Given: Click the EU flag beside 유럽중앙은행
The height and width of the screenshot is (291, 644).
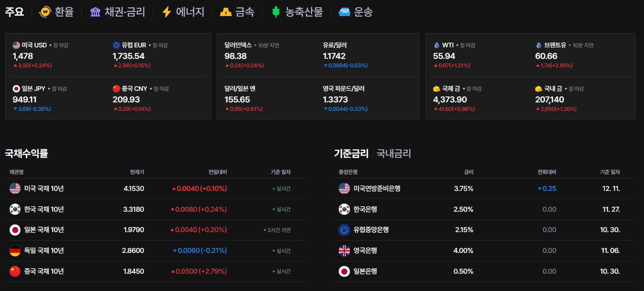Looking at the screenshot, I should point(344,230).
